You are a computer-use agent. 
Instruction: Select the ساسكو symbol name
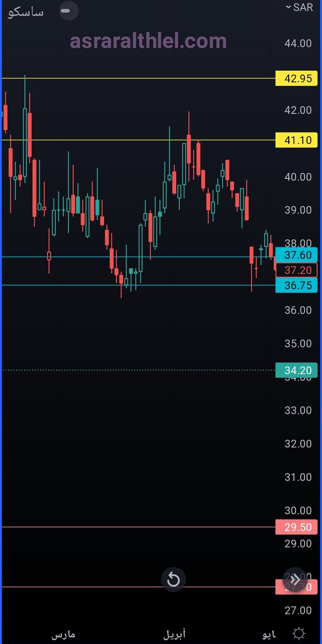pos(26,11)
